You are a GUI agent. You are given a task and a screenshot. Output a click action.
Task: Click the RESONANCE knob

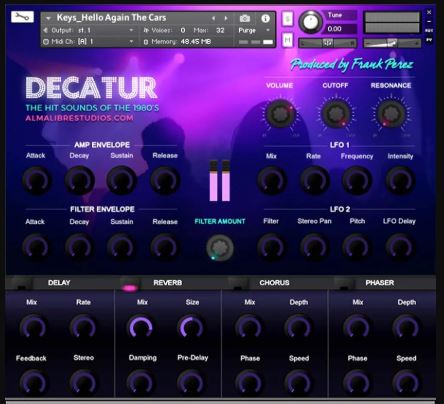[x=391, y=113]
